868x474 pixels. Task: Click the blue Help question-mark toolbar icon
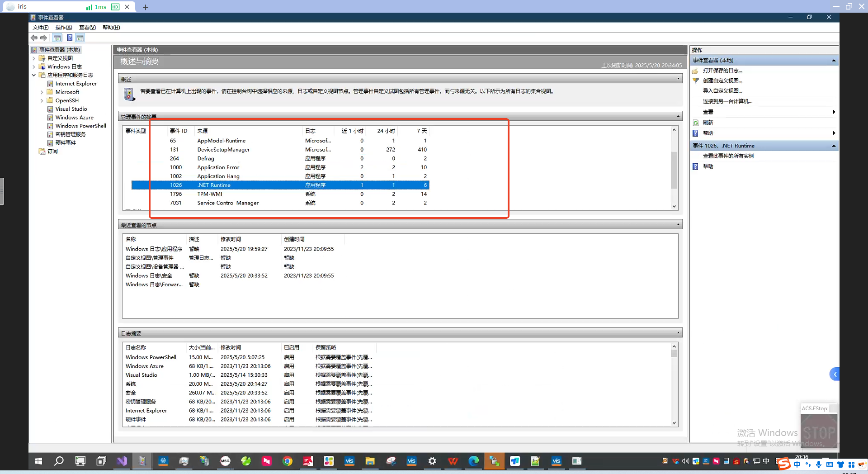click(x=70, y=38)
